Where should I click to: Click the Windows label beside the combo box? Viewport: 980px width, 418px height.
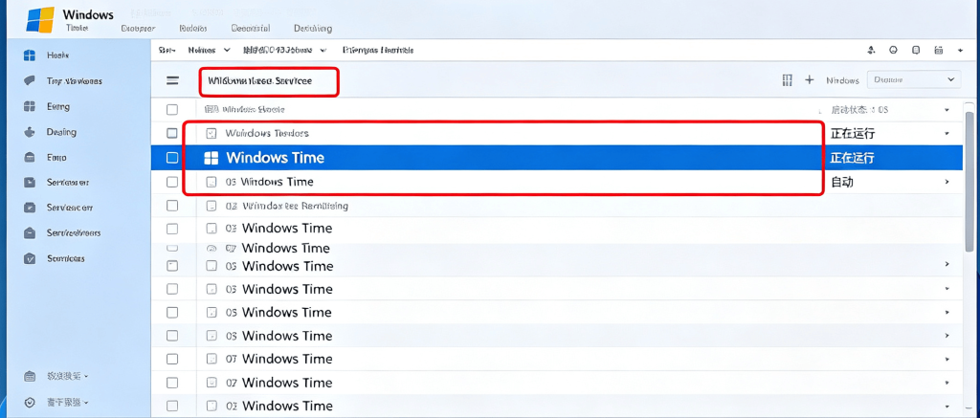pos(842,80)
